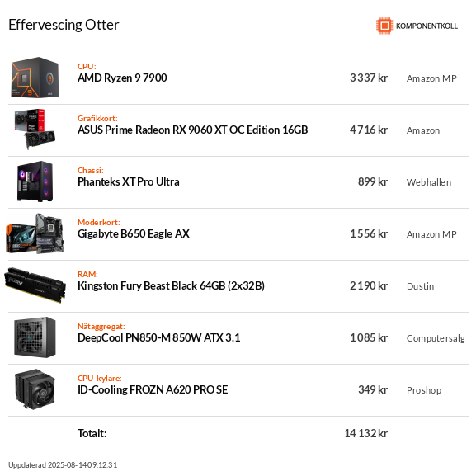The width and height of the screenshot is (476, 476).
Task: Click the Computersalg store name
Action: click(x=436, y=338)
